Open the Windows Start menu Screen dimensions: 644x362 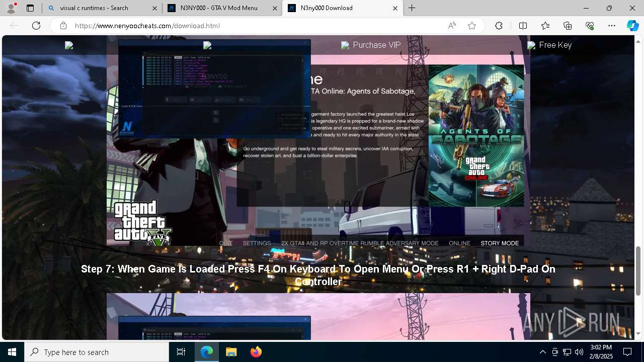[x=12, y=352]
